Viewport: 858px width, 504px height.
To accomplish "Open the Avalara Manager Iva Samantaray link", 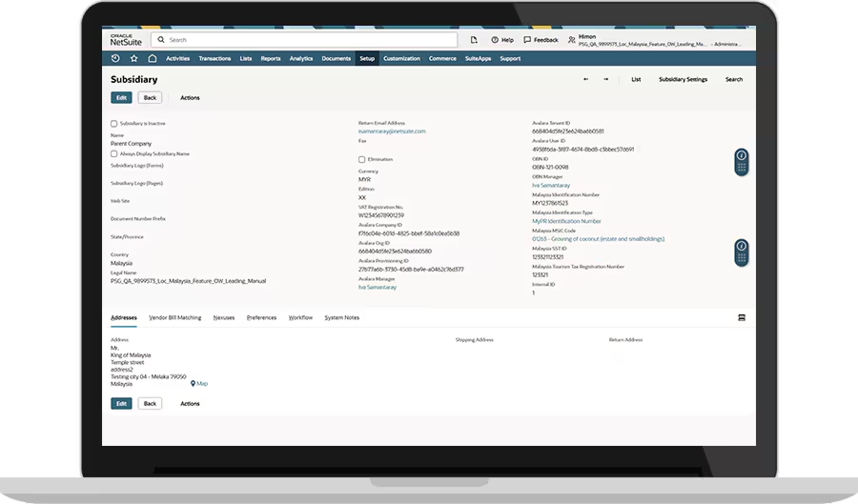I will [377, 287].
